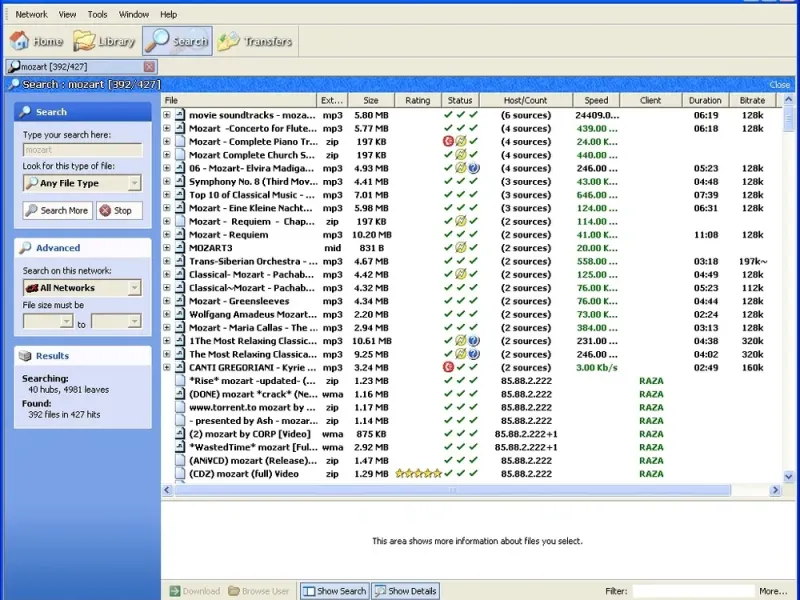Expand the Mozart - Requiem result sources

[167, 235]
